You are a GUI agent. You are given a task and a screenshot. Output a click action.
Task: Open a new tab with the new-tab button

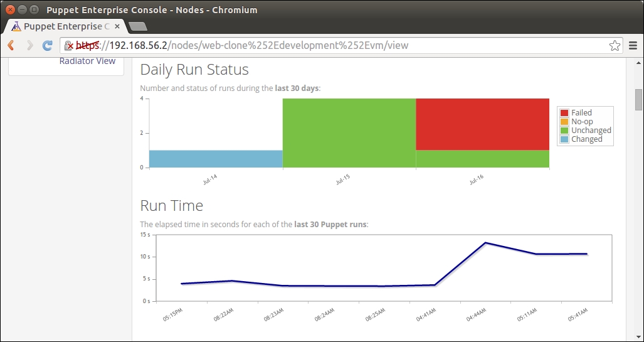pos(137,26)
